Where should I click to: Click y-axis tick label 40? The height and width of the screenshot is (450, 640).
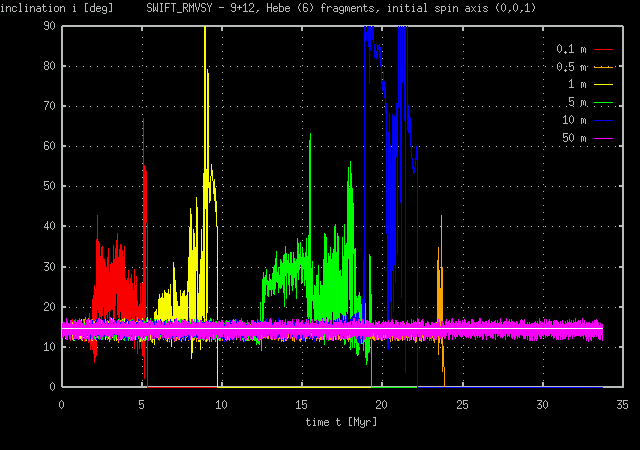click(49, 226)
